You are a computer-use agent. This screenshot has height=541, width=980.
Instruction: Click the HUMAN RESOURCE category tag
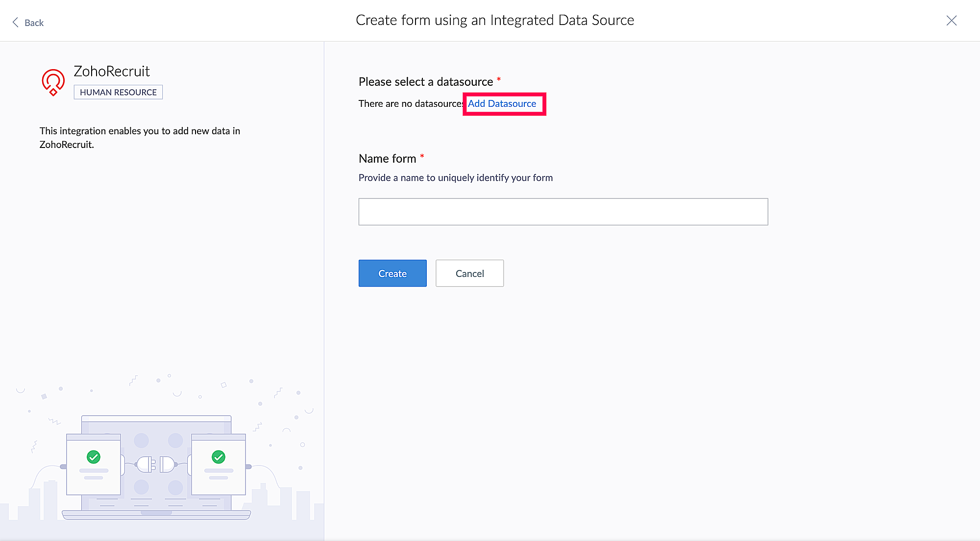pyautogui.click(x=118, y=92)
